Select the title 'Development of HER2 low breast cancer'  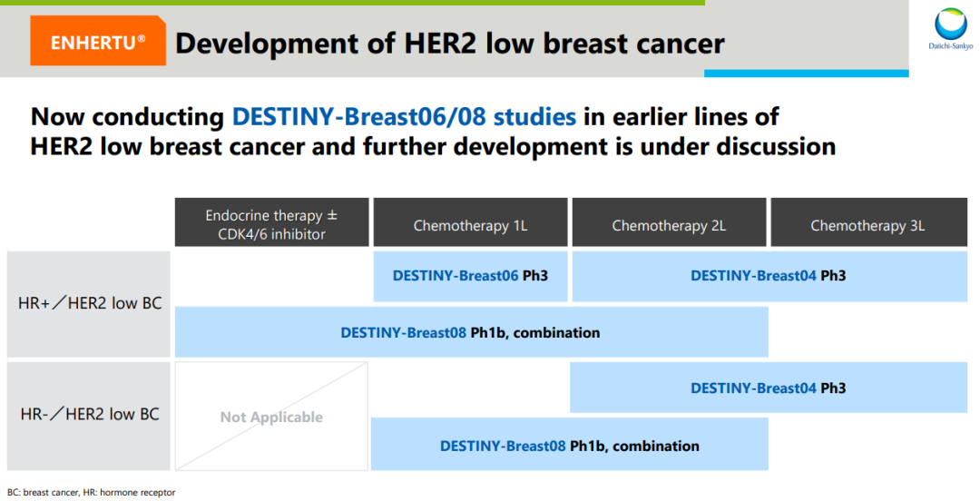pos(449,44)
